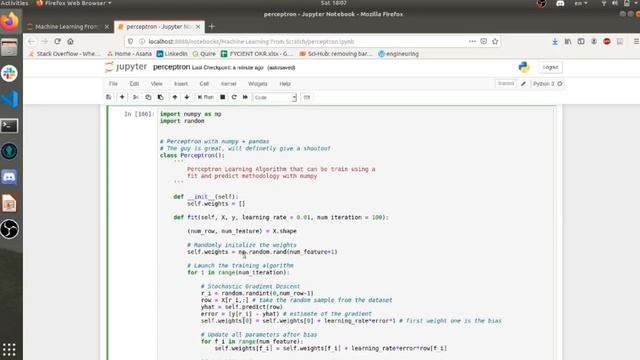
Task: Click the pencil edit mode icon
Action: coord(523,84)
